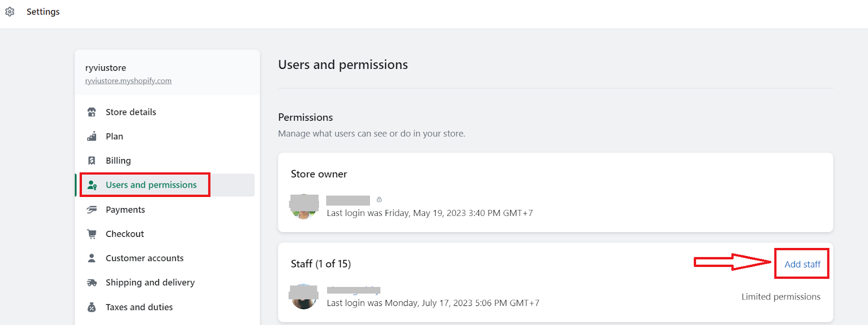Viewport: 868px width, 325px height.
Task: Click the staff member avatar thumbnail
Action: 304,296
